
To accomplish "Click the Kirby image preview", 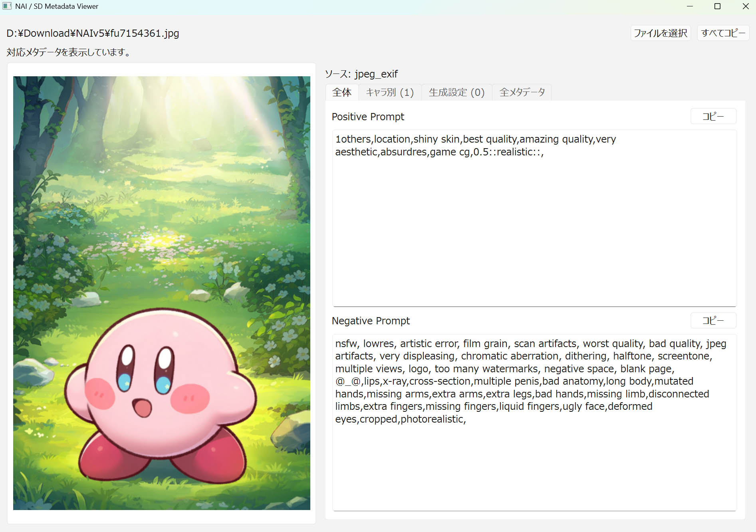I will point(162,293).
